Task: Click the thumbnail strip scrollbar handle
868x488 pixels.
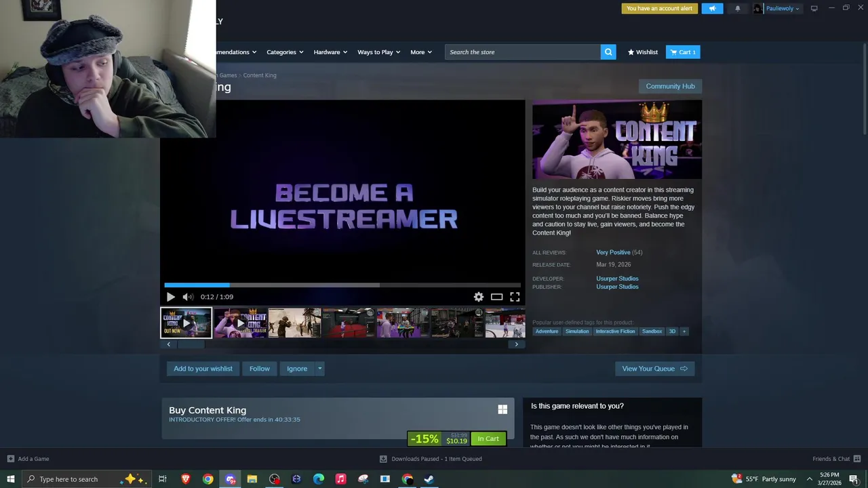Action: 191,344
